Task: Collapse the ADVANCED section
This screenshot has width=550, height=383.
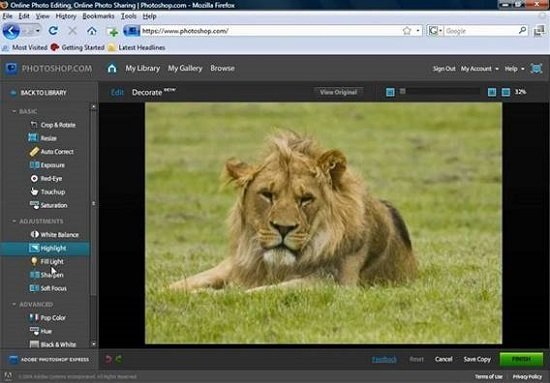Action: [14, 304]
